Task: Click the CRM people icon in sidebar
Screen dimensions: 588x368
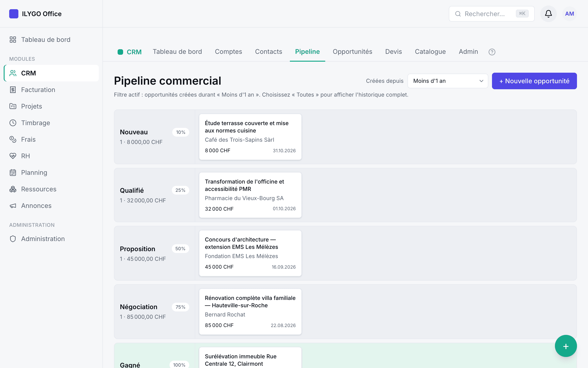Action: [13, 73]
